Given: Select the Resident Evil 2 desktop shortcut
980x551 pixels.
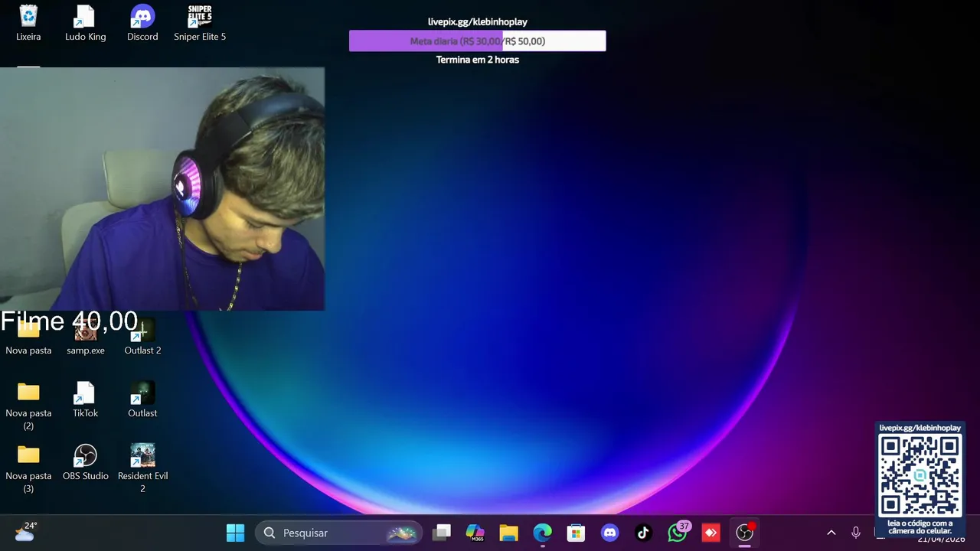Looking at the screenshot, I should click(142, 468).
